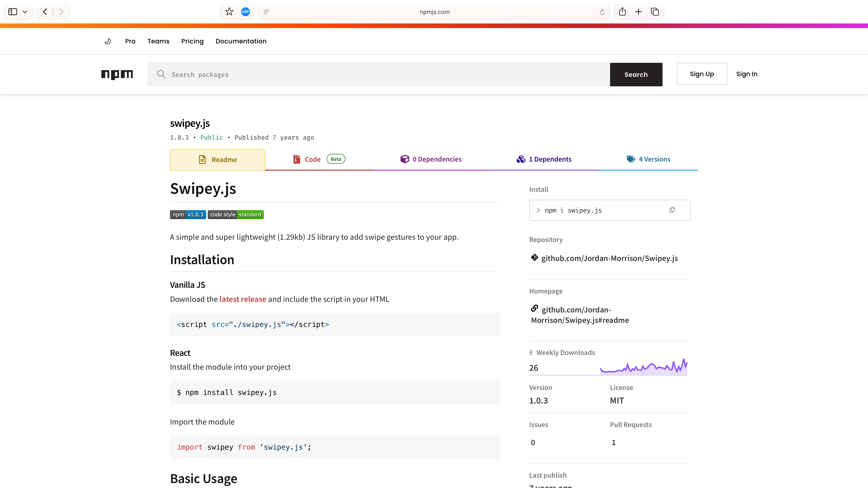The image size is (868, 488).
Task: Click the Public label under package name
Action: (212, 137)
